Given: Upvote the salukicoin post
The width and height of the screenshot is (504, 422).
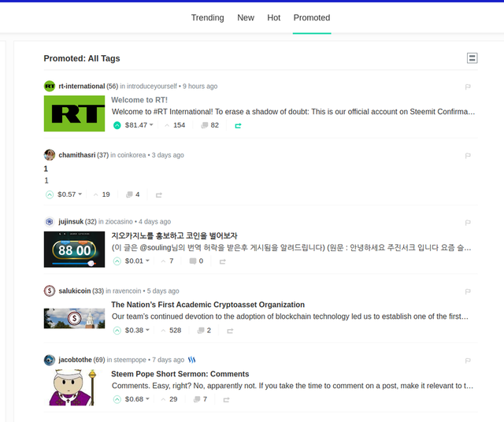Looking at the screenshot, I should click(x=117, y=331).
